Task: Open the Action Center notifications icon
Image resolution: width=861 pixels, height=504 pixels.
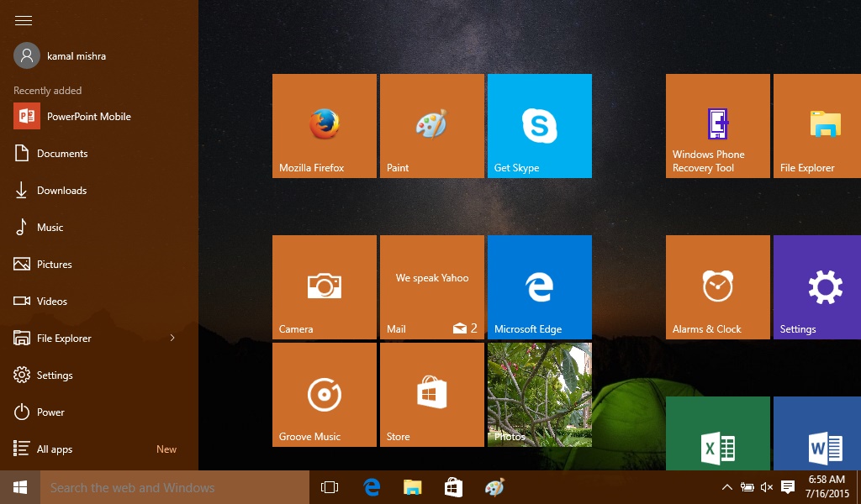Action: coord(788,487)
